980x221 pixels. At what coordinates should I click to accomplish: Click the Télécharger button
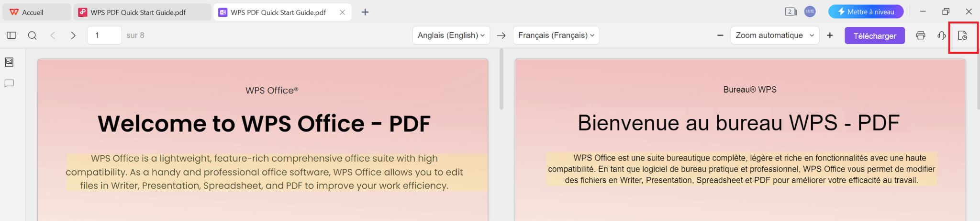(x=874, y=36)
